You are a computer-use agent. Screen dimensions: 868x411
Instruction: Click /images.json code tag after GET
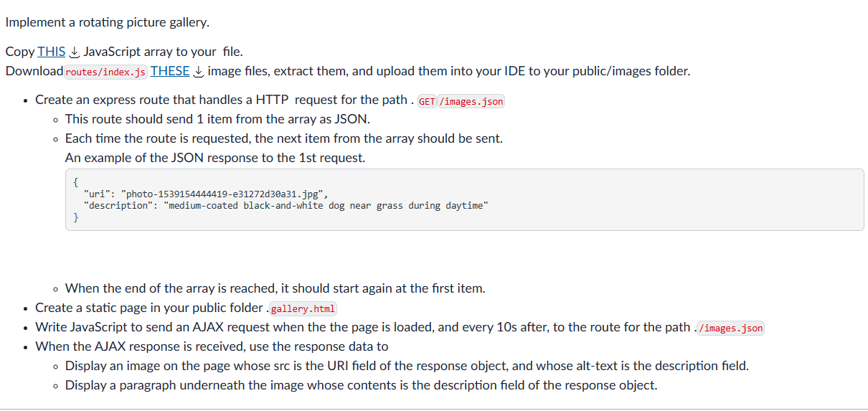point(471,101)
